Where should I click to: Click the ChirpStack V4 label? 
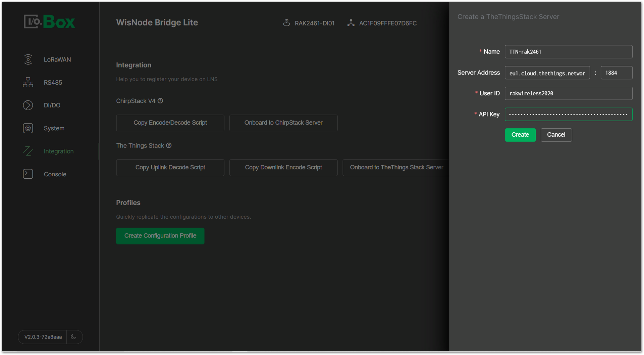coord(136,101)
